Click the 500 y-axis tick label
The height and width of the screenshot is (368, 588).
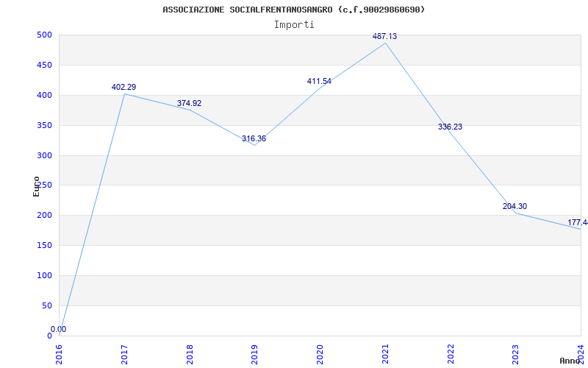pos(44,35)
